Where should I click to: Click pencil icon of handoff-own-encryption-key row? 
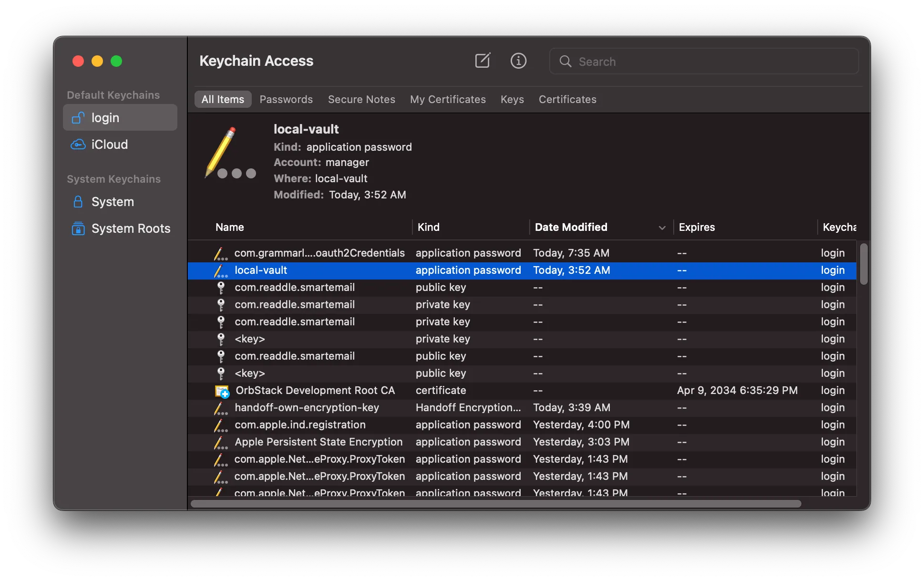point(220,408)
